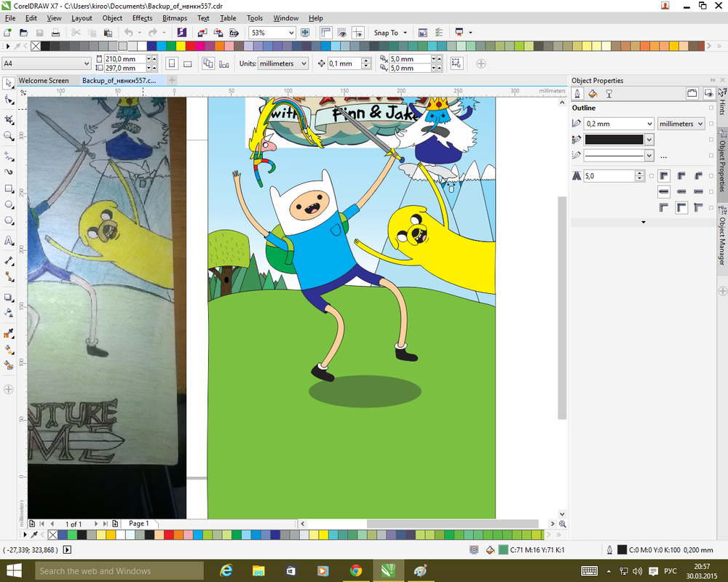Click the Export icon
Image resolution: width=728 pixels, height=582 pixels.
coord(218,33)
